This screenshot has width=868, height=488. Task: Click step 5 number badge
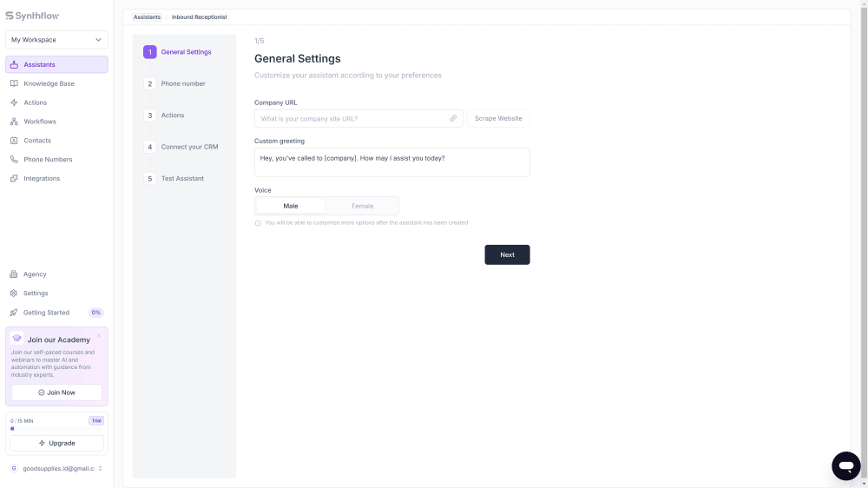(149, 178)
